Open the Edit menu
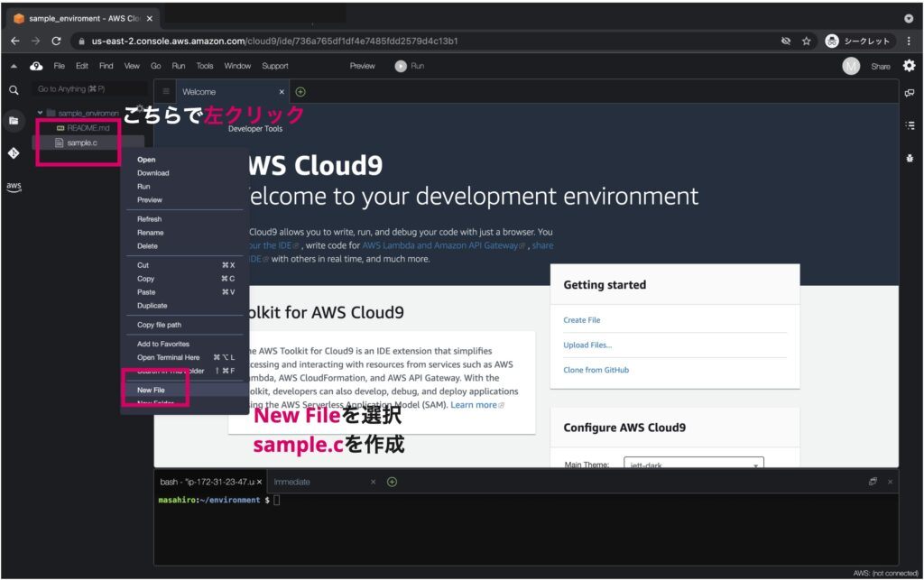This screenshot has width=924, height=580. pyautogui.click(x=82, y=66)
